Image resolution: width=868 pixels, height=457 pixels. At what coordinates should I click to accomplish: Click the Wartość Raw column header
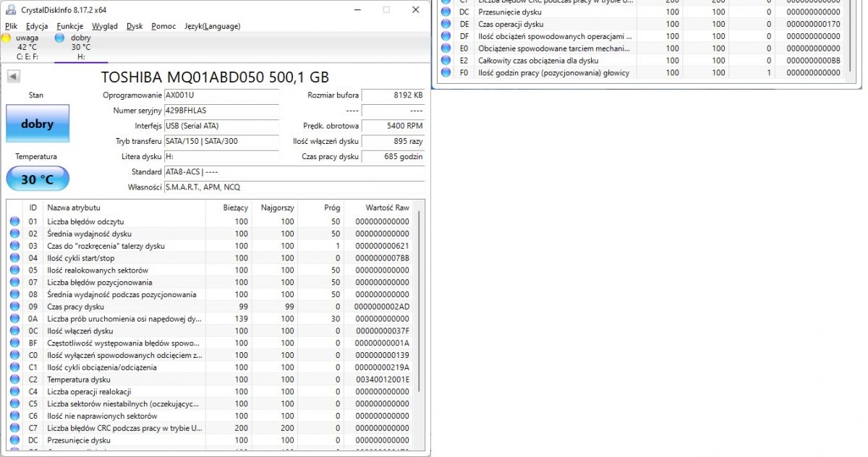click(378, 208)
